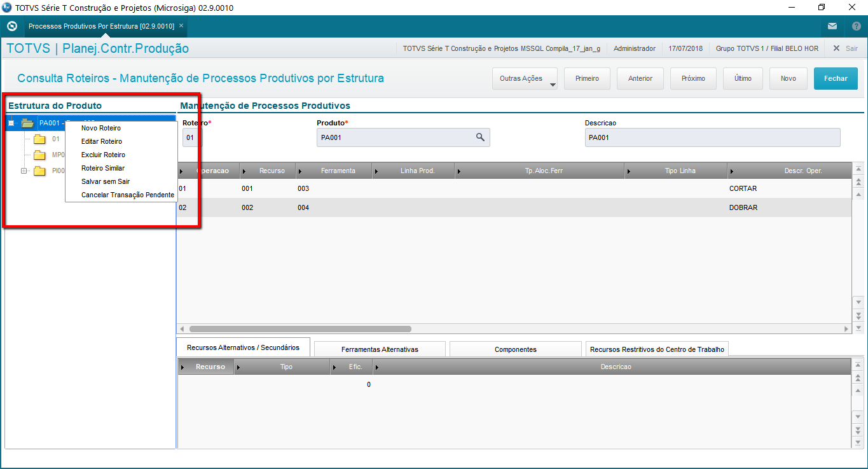The height and width of the screenshot is (469, 868).
Task: Jump to the Último record
Action: (743, 78)
